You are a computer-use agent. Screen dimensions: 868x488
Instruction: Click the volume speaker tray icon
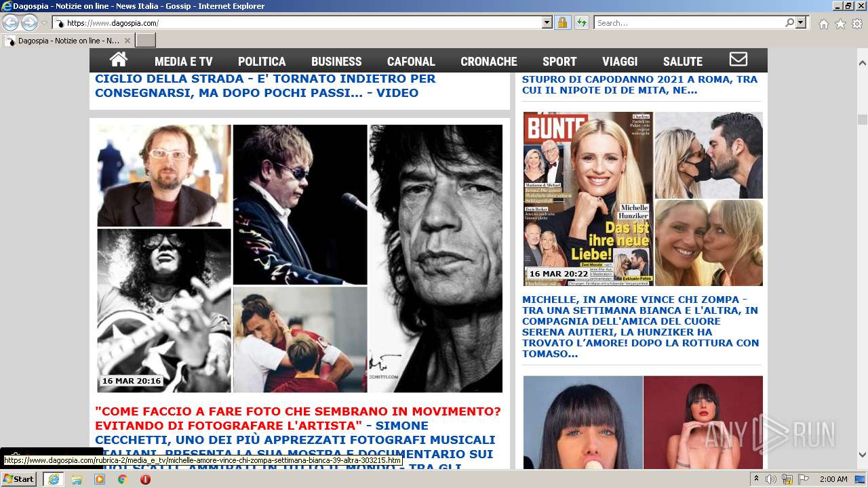coord(771,479)
